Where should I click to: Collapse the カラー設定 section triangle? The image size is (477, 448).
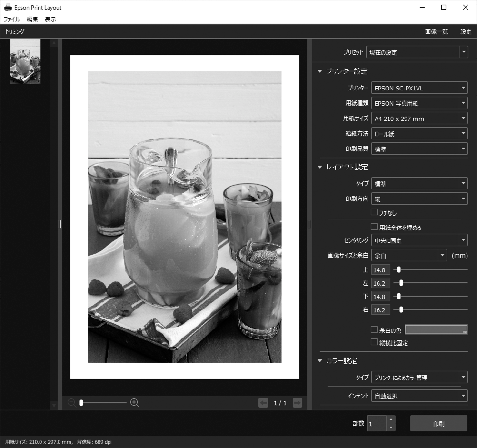pyautogui.click(x=320, y=361)
